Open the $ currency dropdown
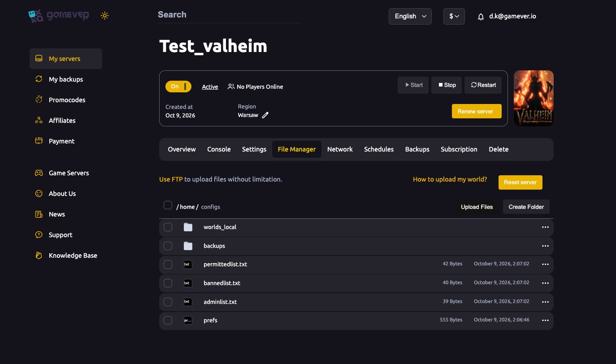 point(454,16)
